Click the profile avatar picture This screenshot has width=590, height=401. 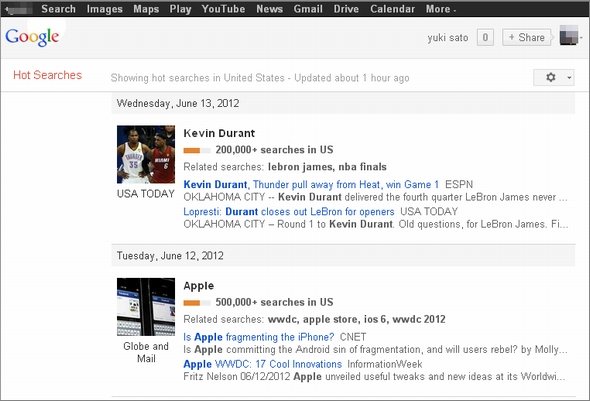pos(569,35)
